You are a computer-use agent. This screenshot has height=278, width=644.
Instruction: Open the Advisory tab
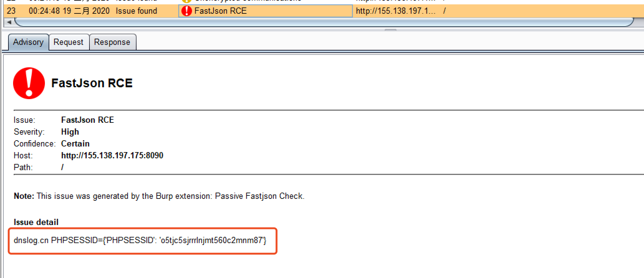click(28, 42)
